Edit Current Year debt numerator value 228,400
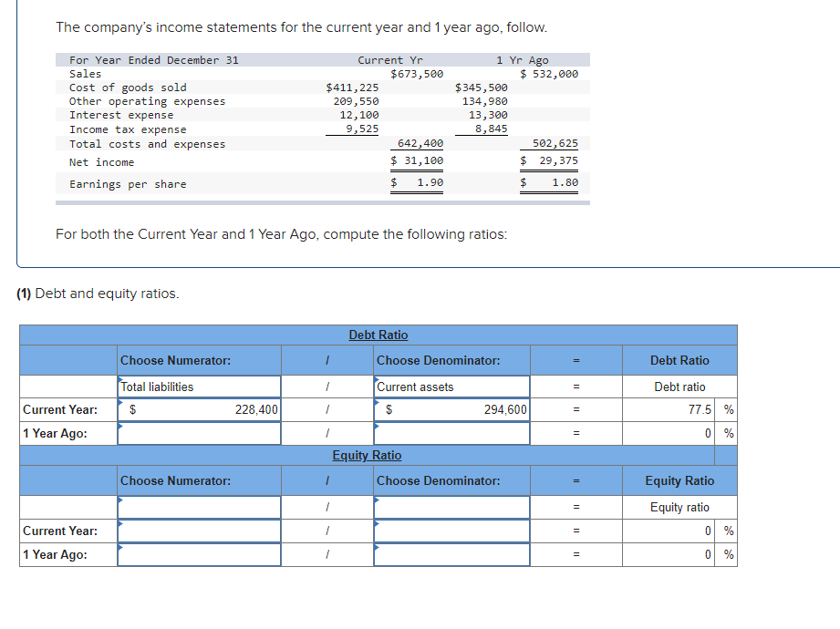 [200, 409]
